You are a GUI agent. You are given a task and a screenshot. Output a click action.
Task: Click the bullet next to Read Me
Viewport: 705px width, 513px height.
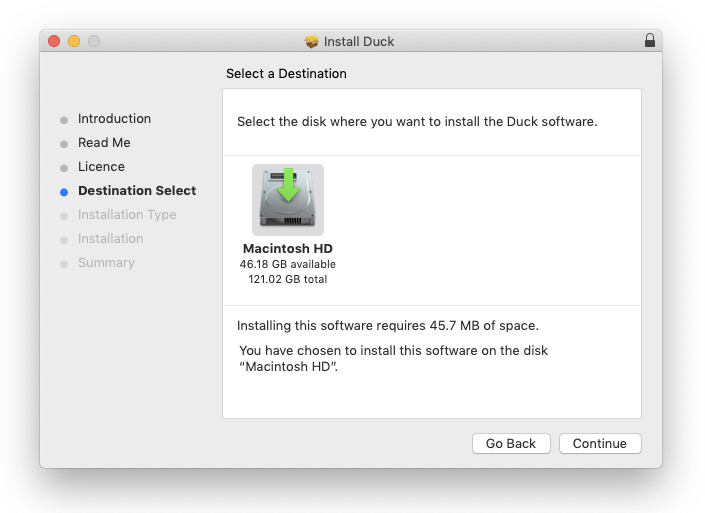tap(64, 144)
